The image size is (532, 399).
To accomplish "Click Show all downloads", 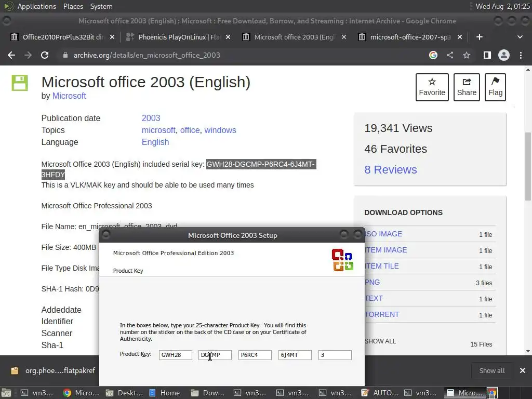I will 491,370.
